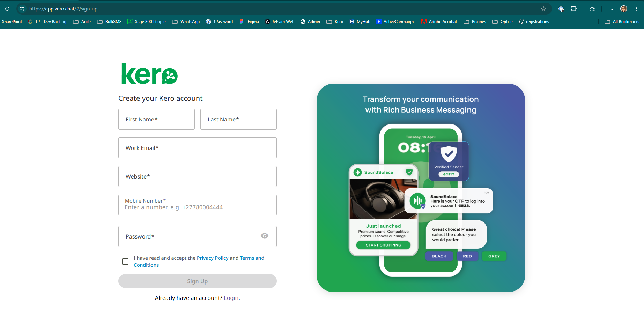The height and width of the screenshot is (333, 644).
Task: Focus the Website field
Action: [x=198, y=176]
